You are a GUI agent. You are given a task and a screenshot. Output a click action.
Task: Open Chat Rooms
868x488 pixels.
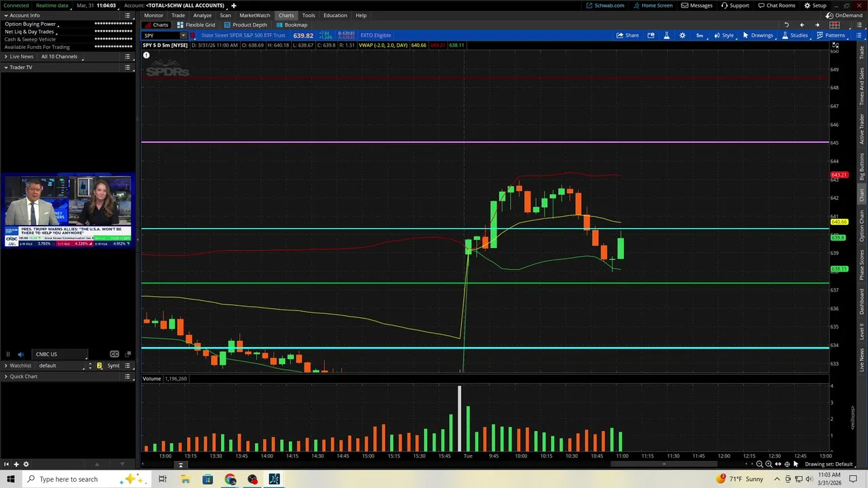tap(776, 5)
